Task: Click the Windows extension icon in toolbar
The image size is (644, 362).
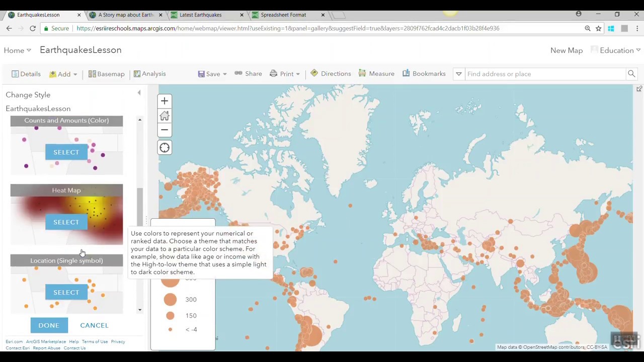Action: [611, 28]
